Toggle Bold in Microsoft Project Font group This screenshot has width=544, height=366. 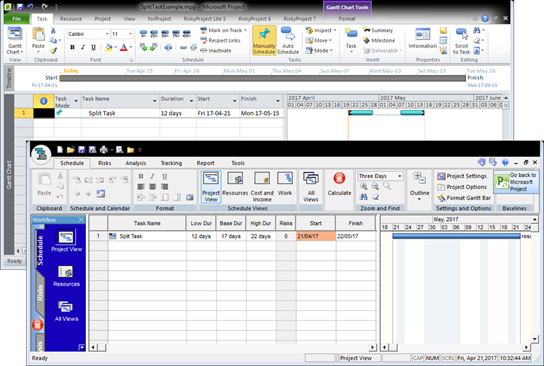72,47
